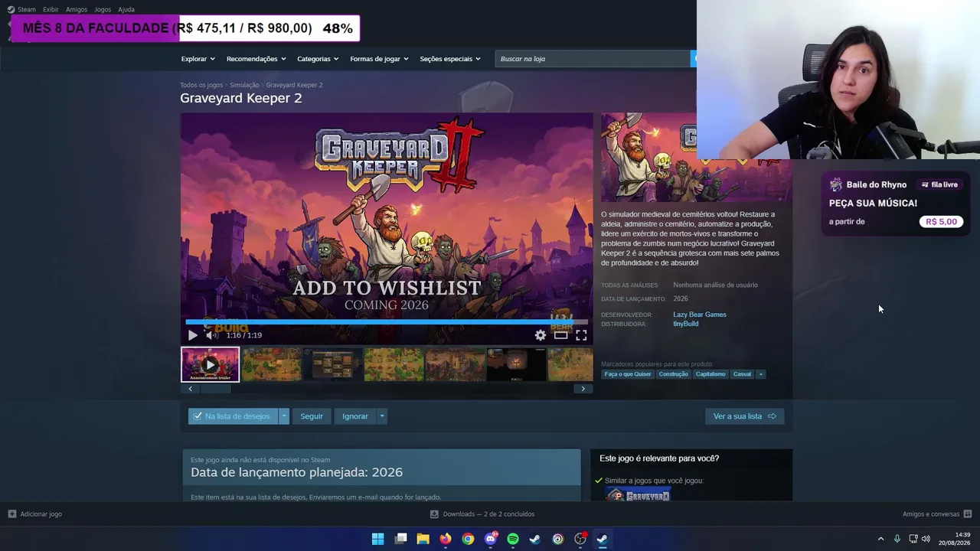This screenshot has height=551, width=980.
Task: Open Ver a sua lista
Action: 744,416
